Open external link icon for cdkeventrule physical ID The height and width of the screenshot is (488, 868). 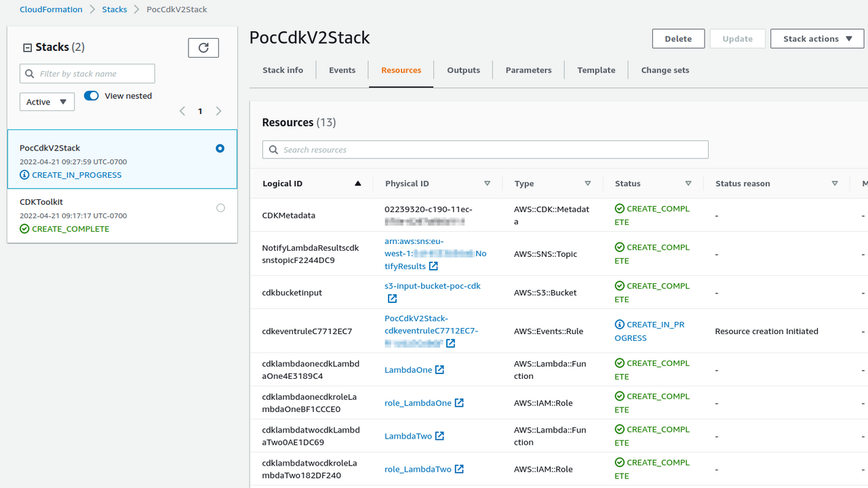click(450, 344)
